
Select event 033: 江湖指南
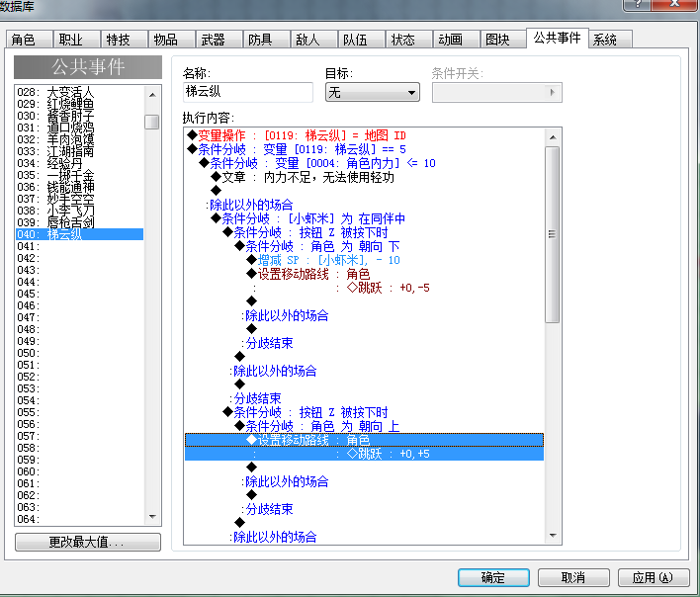coord(79,151)
